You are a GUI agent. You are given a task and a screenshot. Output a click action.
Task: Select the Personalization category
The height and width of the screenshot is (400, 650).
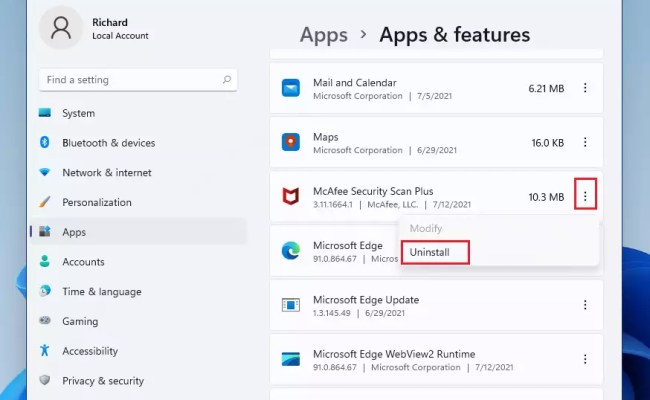point(139,202)
